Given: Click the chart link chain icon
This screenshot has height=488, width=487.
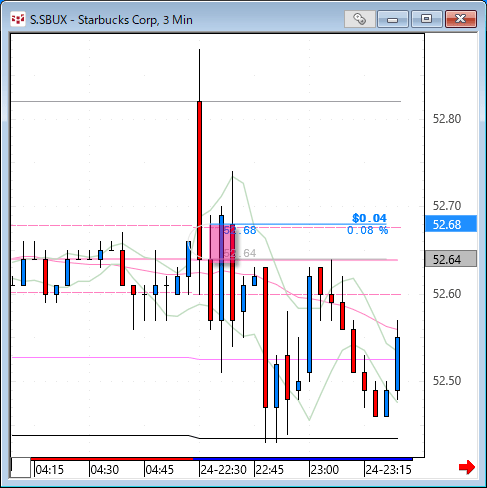Looking at the screenshot, I should (360, 19).
